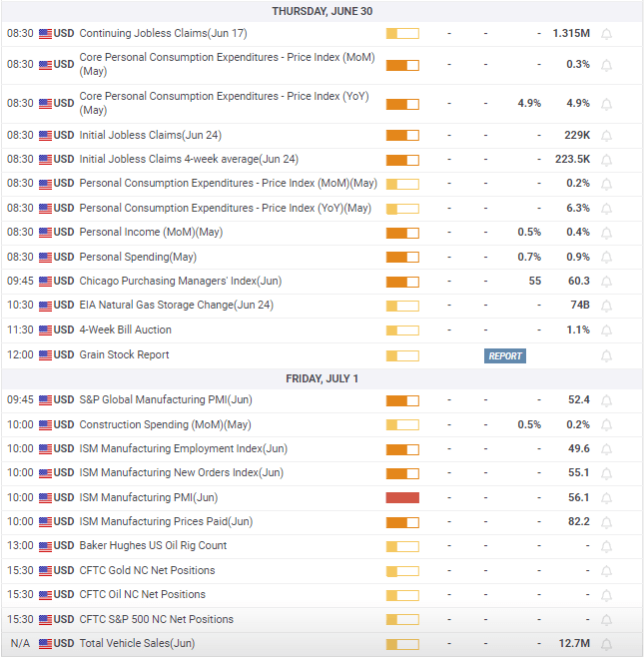Viewport: 644px width, 657px height.
Task: Enable bell for 4-Week Bill Auction
Action: pyautogui.click(x=606, y=330)
